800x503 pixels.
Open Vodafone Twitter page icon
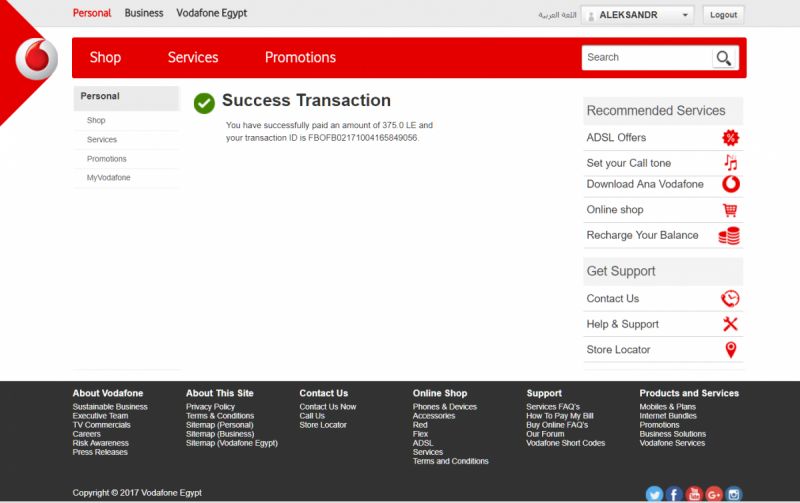(x=655, y=494)
